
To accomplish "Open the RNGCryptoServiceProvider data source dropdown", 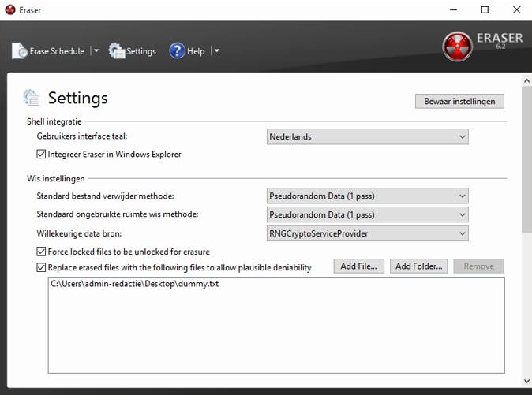I will pos(368,233).
